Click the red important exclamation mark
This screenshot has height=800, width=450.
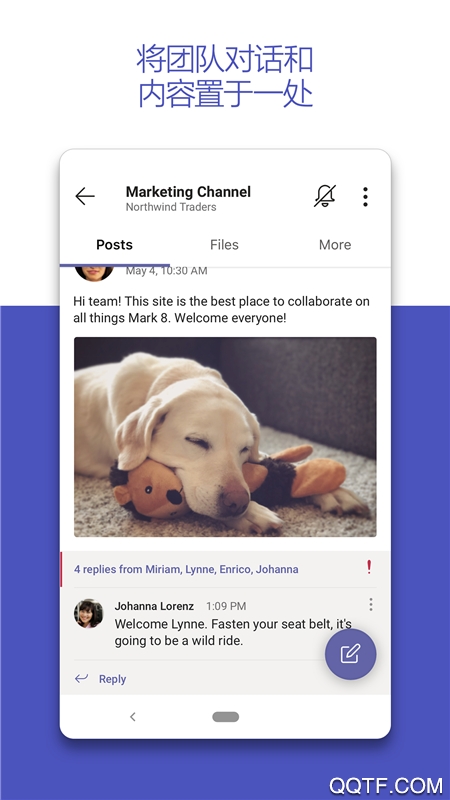pyautogui.click(x=369, y=567)
